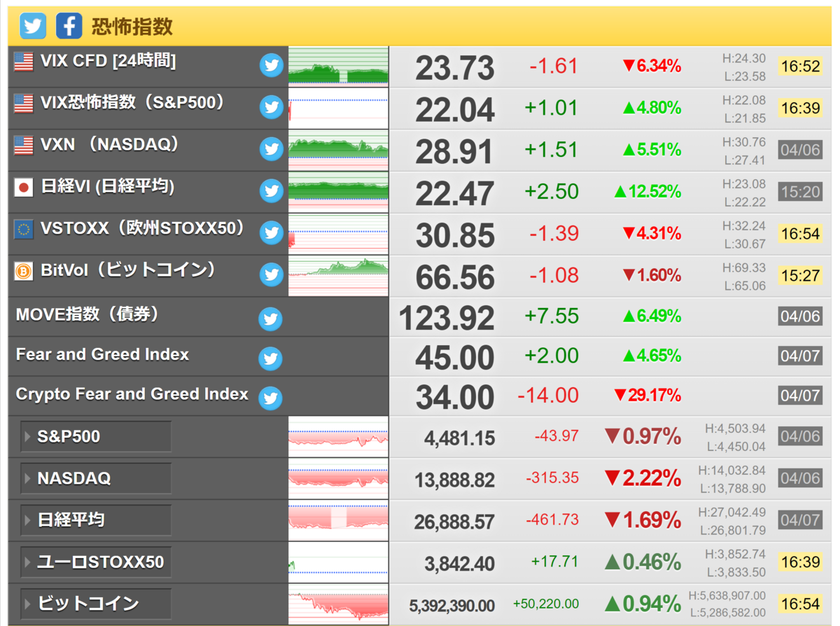The image size is (840, 626).
Task: Tweet the MOVE指数（債券） row
Action: point(270,319)
